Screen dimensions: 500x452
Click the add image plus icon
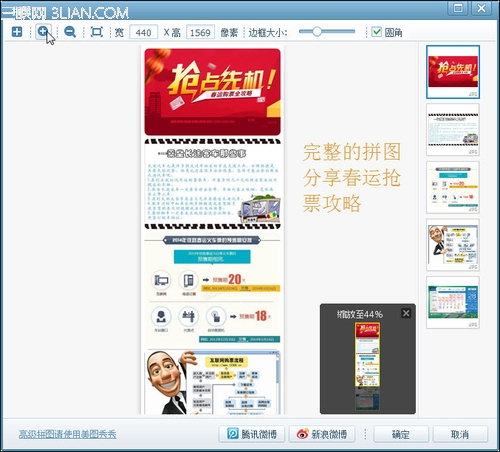point(17,32)
